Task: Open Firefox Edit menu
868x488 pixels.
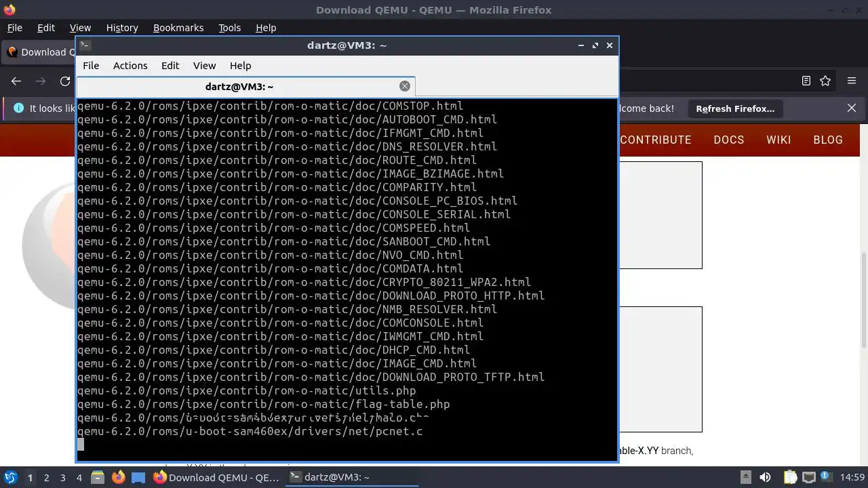Action: [x=46, y=28]
